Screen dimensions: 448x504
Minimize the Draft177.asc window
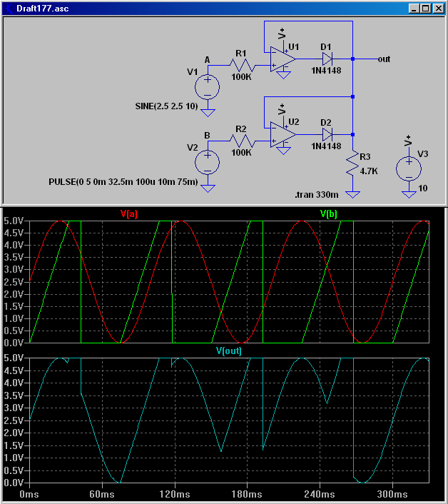click(x=414, y=9)
